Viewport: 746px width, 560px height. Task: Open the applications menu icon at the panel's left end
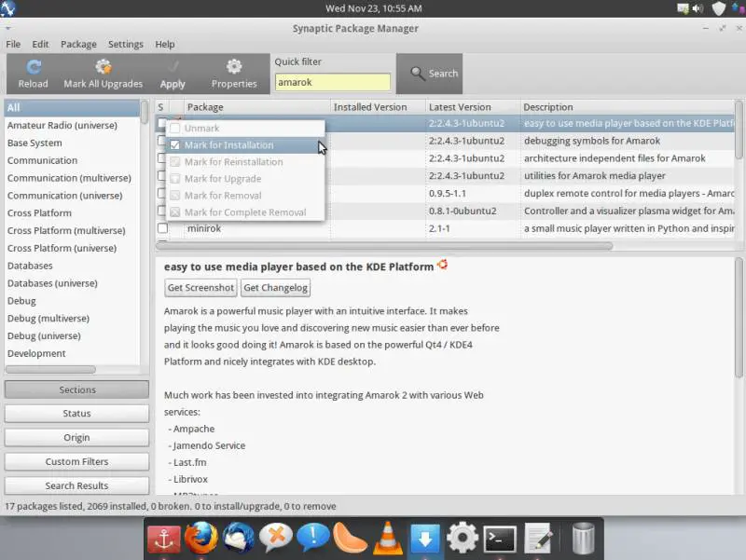pyautogui.click(x=8, y=8)
